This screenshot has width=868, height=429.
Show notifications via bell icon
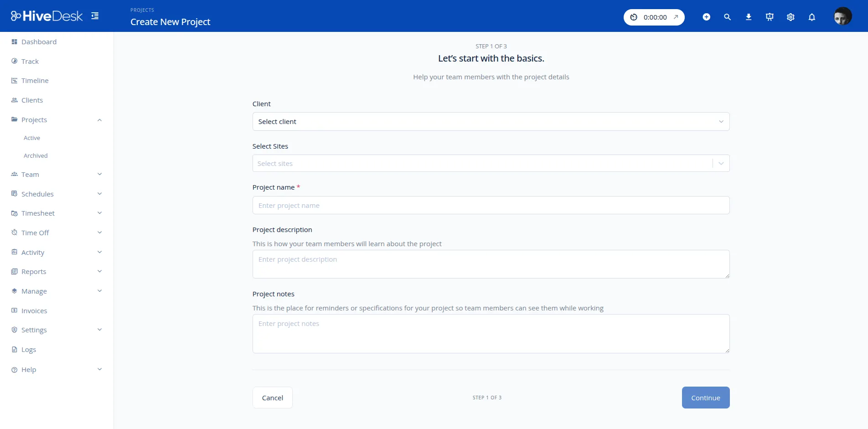(x=811, y=16)
